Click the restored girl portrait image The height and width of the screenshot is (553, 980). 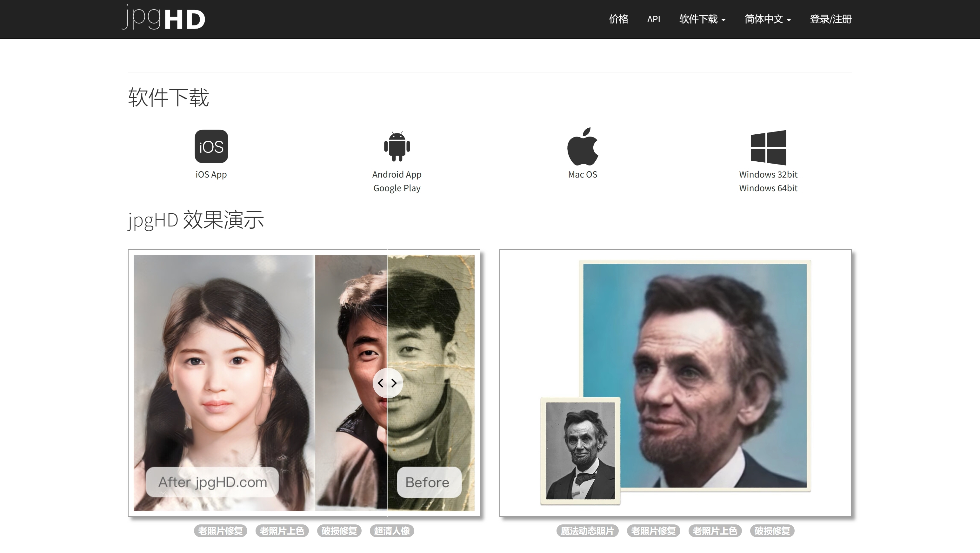click(x=224, y=382)
